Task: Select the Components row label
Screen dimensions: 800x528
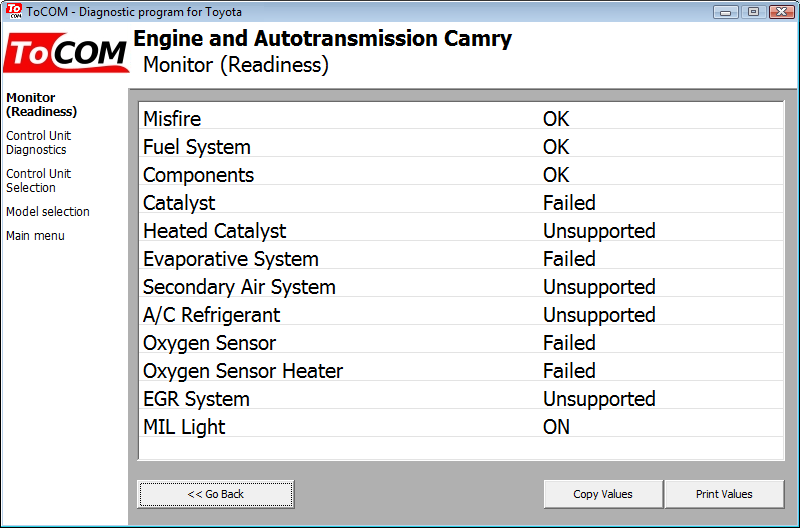Action: (x=198, y=175)
